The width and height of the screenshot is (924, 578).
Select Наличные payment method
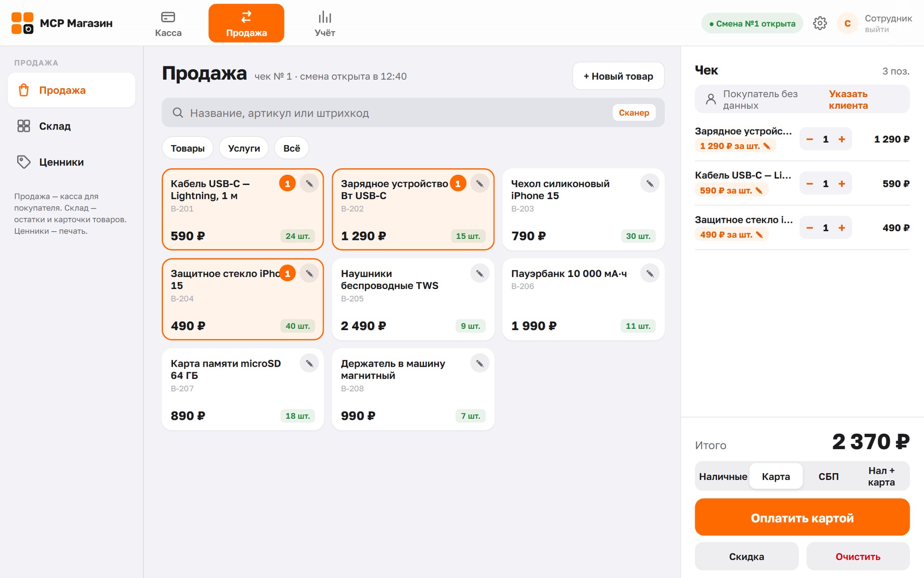point(723,476)
